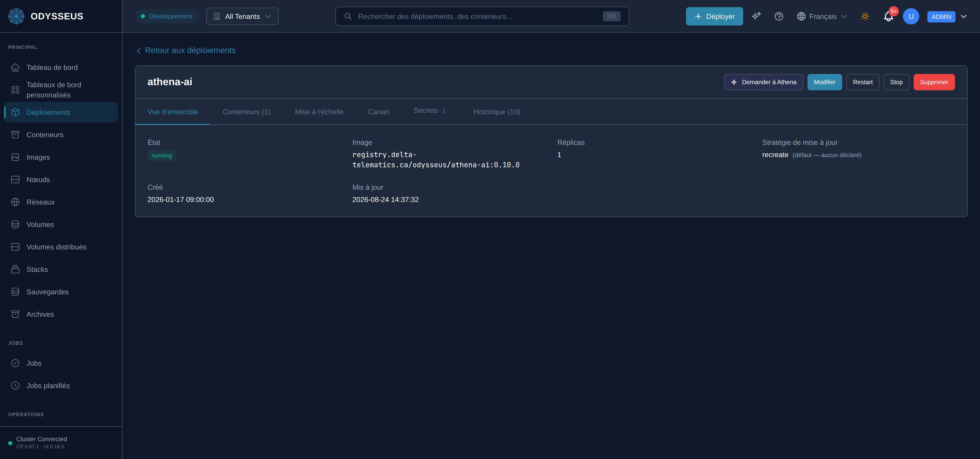
Task: Select Déploiements in the sidebar
Action: pos(61,112)
